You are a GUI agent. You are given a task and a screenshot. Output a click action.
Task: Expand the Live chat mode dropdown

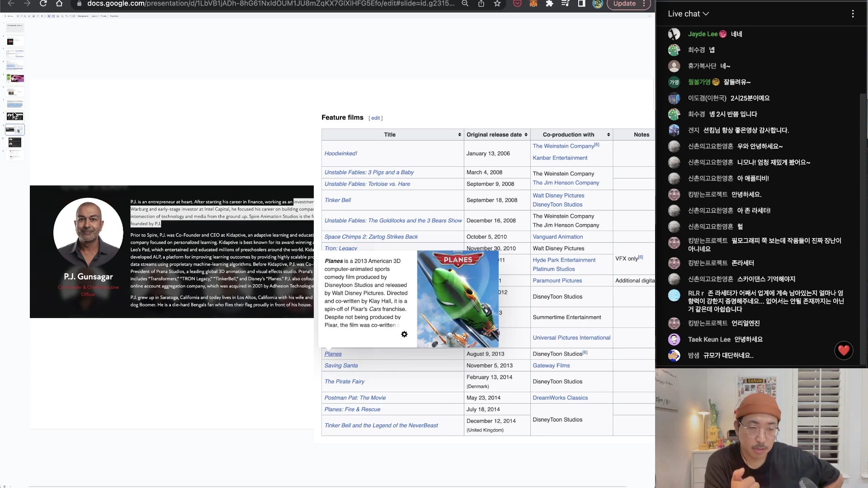click(x=688, y=14)
